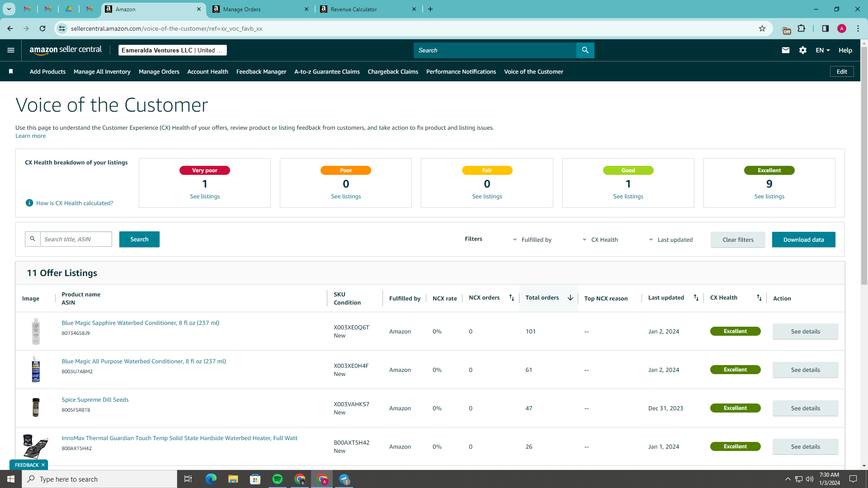Click the Amazon Seller Central logo
This screenshot has width=868, height=488.
(x=66, y=50)
